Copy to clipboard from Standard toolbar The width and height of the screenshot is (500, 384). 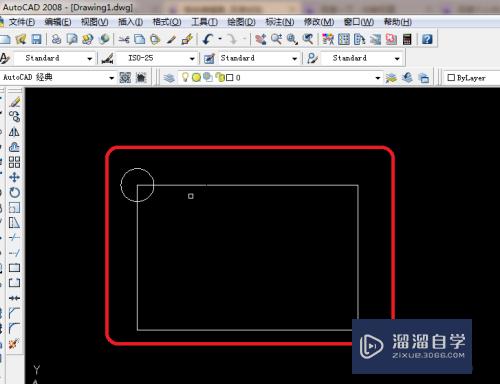click(139, 39)
